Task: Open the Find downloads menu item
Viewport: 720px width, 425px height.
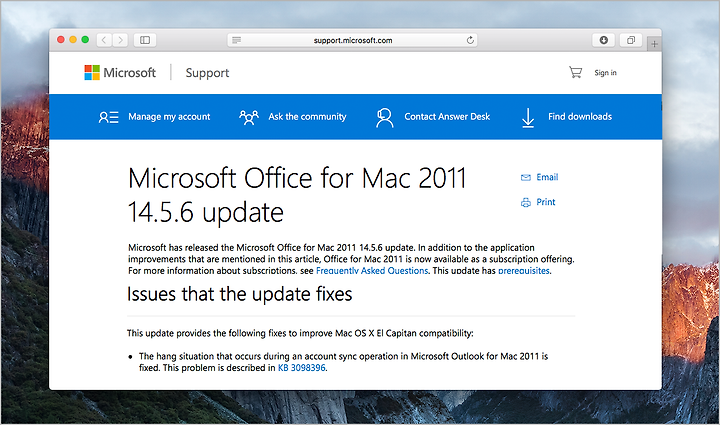Action: [x=579, y=117]
